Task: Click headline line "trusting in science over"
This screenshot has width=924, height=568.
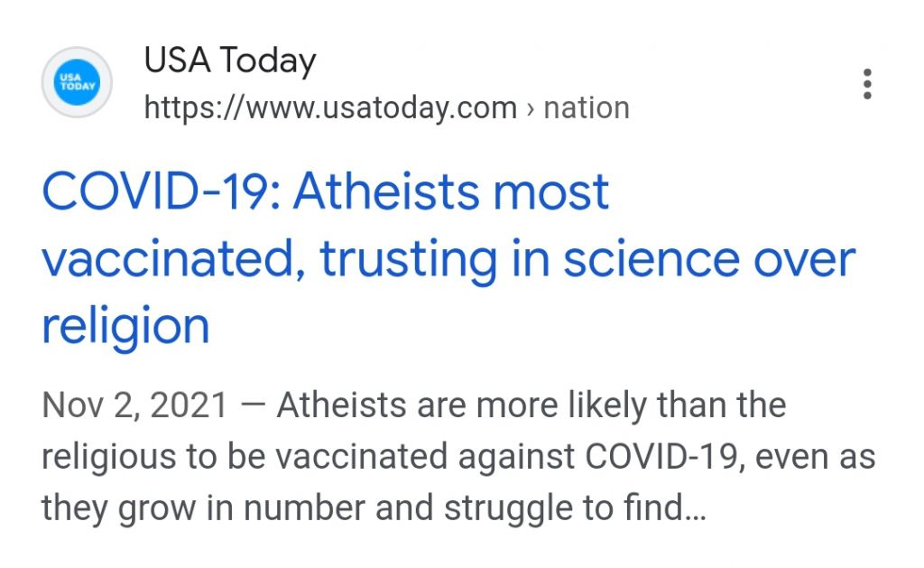Action: coord(587,259)
